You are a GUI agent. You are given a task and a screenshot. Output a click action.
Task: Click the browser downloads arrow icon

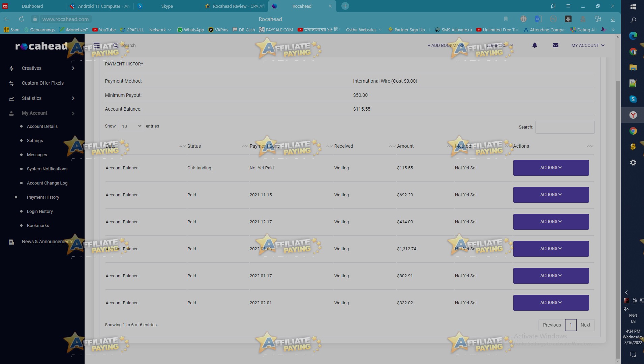click(613, 19)
